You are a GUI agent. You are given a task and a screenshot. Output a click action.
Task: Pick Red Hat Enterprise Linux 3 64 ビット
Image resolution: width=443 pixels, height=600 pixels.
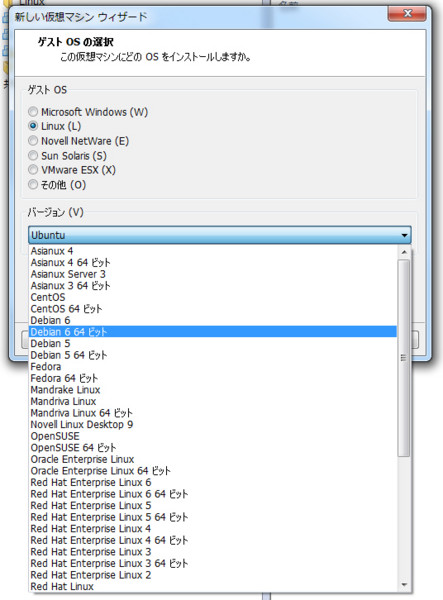pyautogui.click(x=213, y=563)
